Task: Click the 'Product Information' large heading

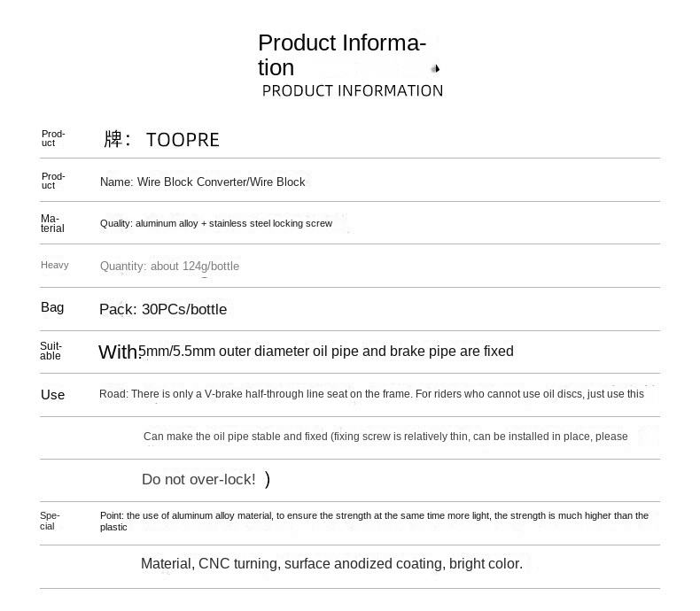Action: 342,55
